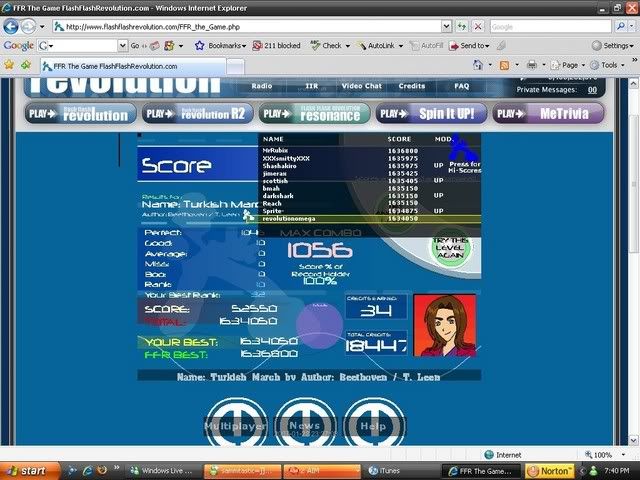The image size is (640, 480).
Task: Open the Video Chat menu link
Action: click(361, 86)
